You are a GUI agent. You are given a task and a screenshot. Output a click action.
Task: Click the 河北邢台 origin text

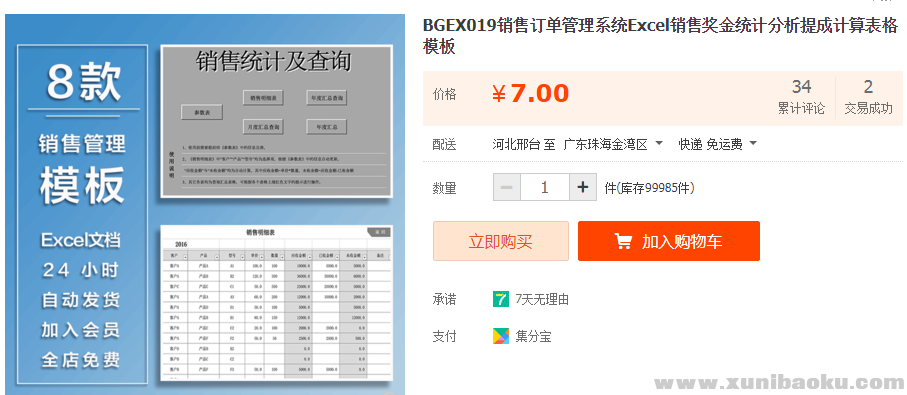tap(518, 144)
